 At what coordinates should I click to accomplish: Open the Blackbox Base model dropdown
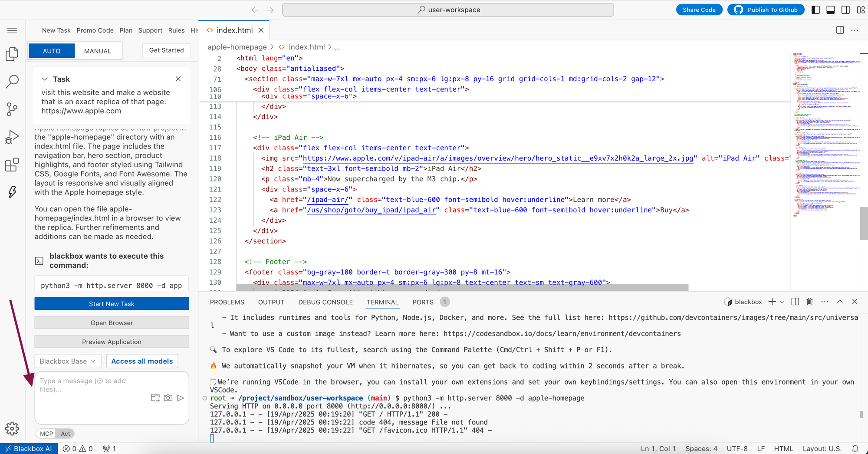tap(68, 361)
